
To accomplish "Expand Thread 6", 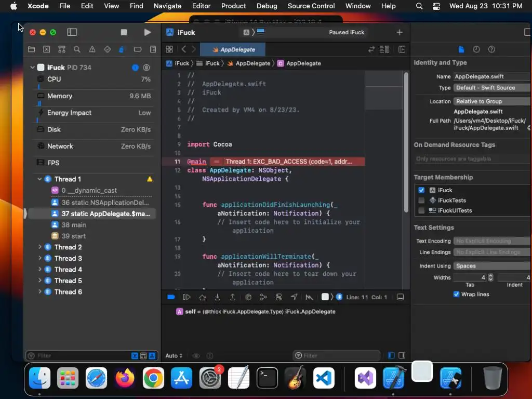I will [x=39, y=292].
